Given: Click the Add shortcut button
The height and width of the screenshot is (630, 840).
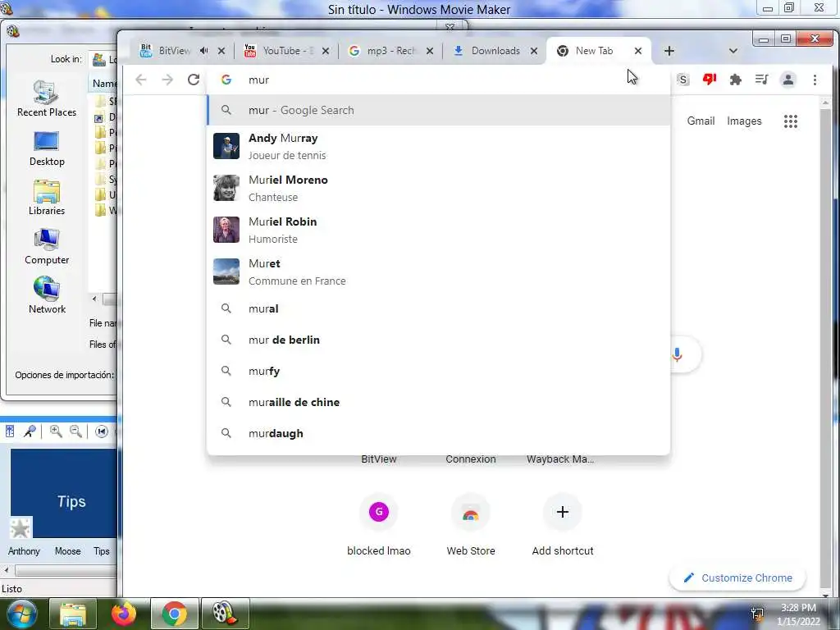Looking at the screenshot, I should tap(563, 526).
